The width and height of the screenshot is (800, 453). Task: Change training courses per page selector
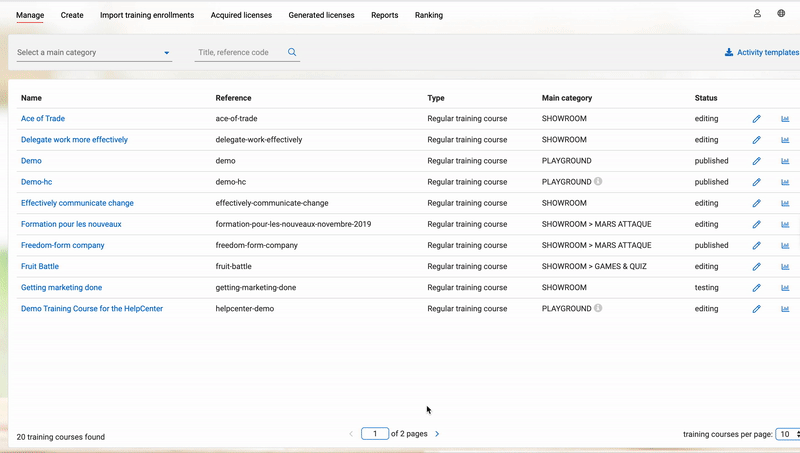click(x=788, y=434)
